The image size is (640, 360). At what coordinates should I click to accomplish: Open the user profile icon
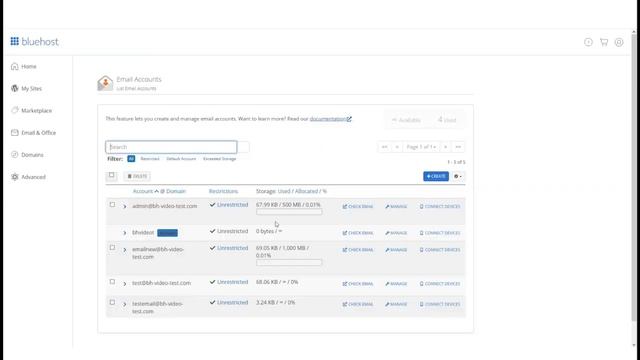[619, 42]
